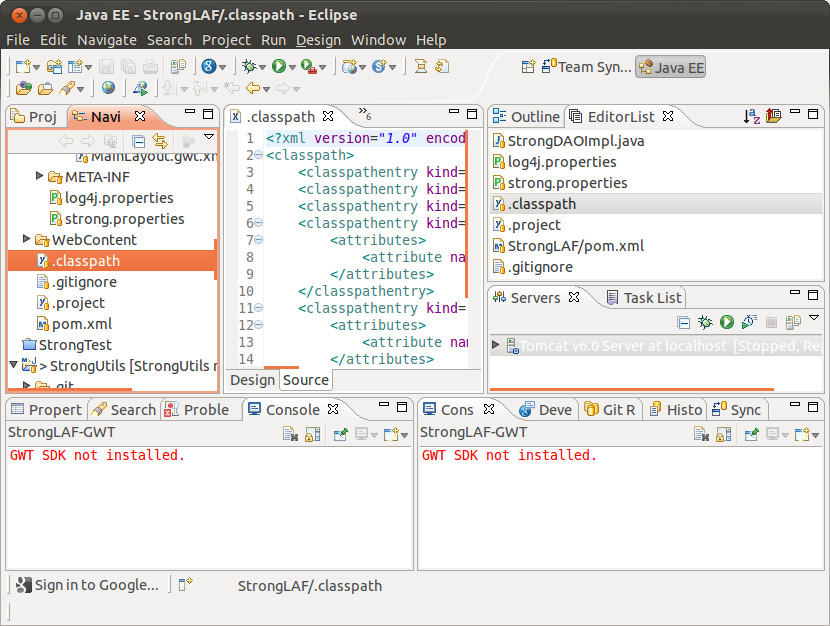Collapse all in the Navigator view toolbar
Screen dimensions: 830x626
[x=139, y=142]
